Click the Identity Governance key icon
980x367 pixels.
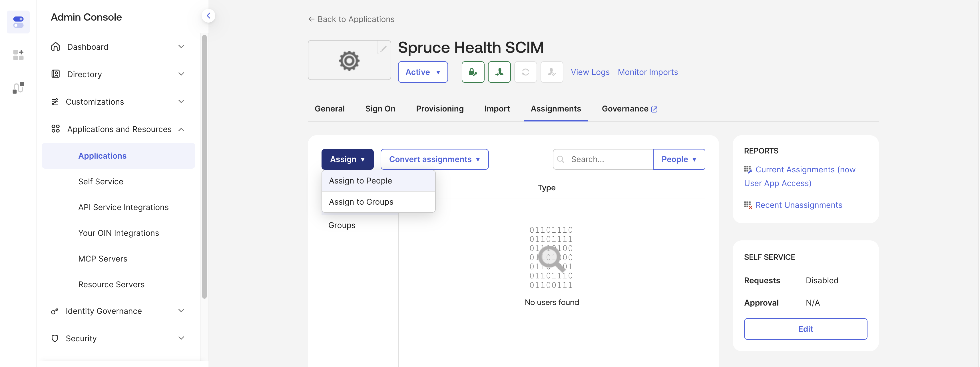click(55, 311)
